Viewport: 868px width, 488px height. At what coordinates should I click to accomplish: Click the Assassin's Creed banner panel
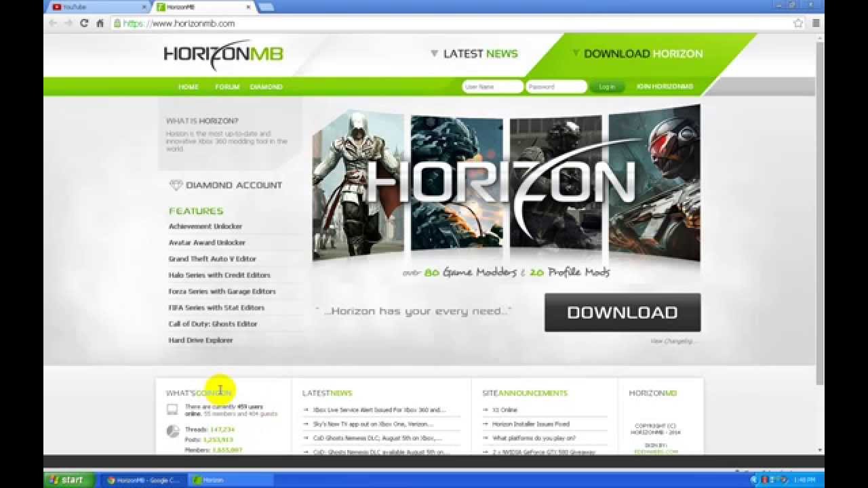click(358, 185)
